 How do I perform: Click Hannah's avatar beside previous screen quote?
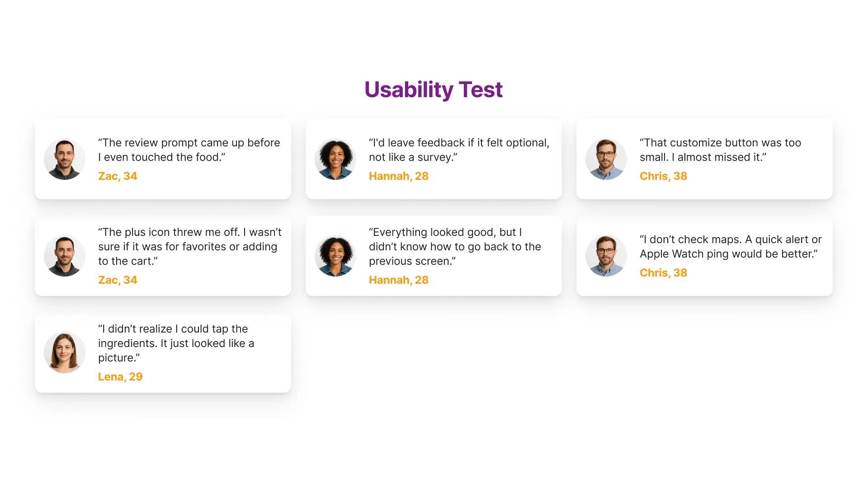[335, 256]
